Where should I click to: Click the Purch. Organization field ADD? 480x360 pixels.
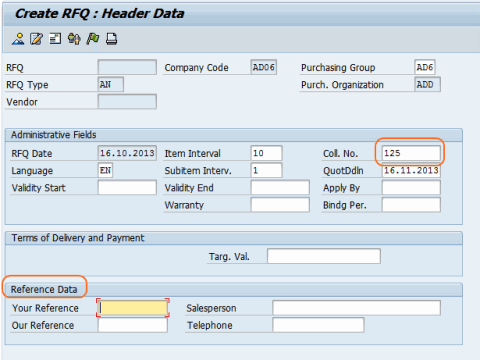tap(427, 85)
